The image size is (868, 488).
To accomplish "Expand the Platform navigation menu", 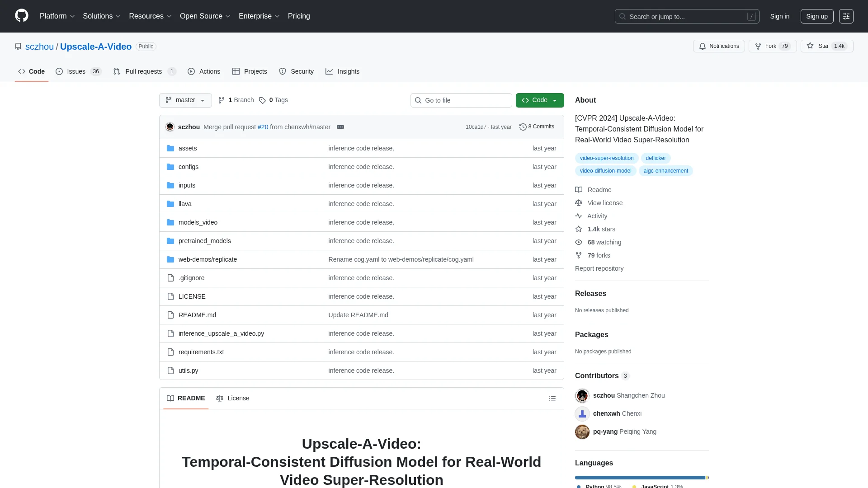I will 57,16.
